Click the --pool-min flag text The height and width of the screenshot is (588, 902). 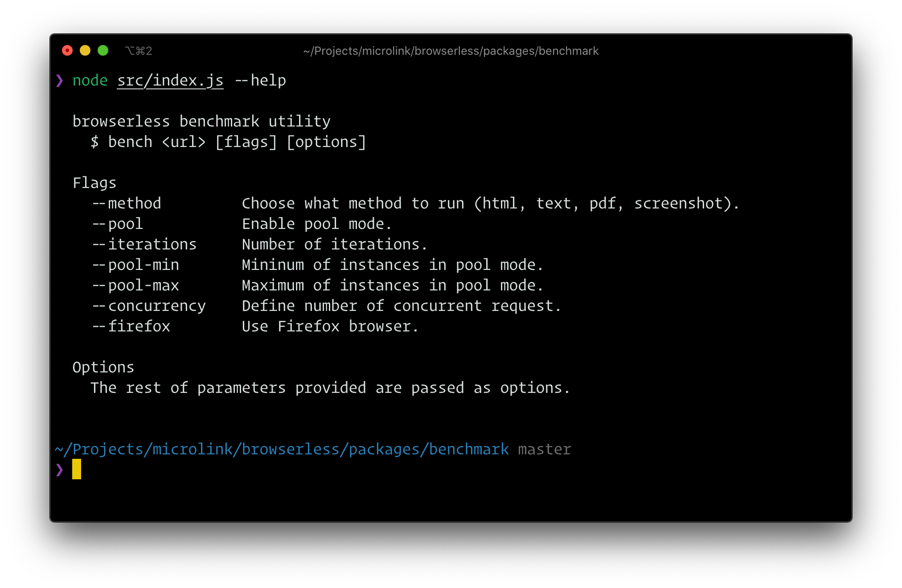pyautogui.click(x=135, y=265)
